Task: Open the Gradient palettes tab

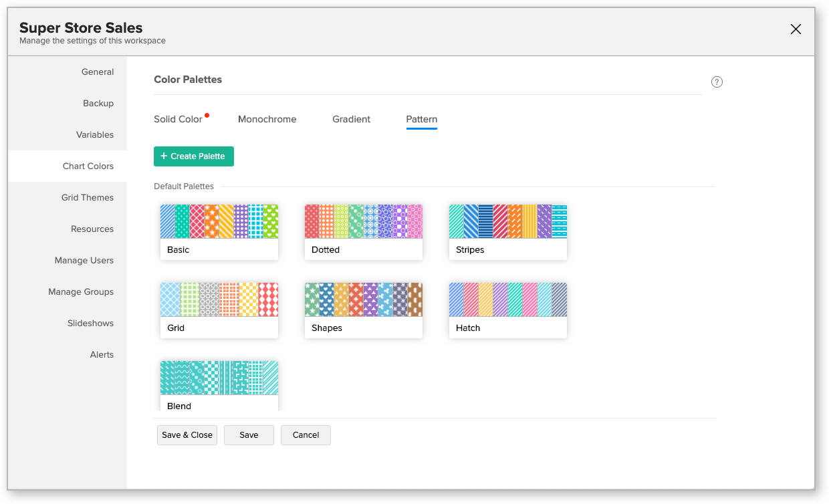Action: click(x=352, y=119)
